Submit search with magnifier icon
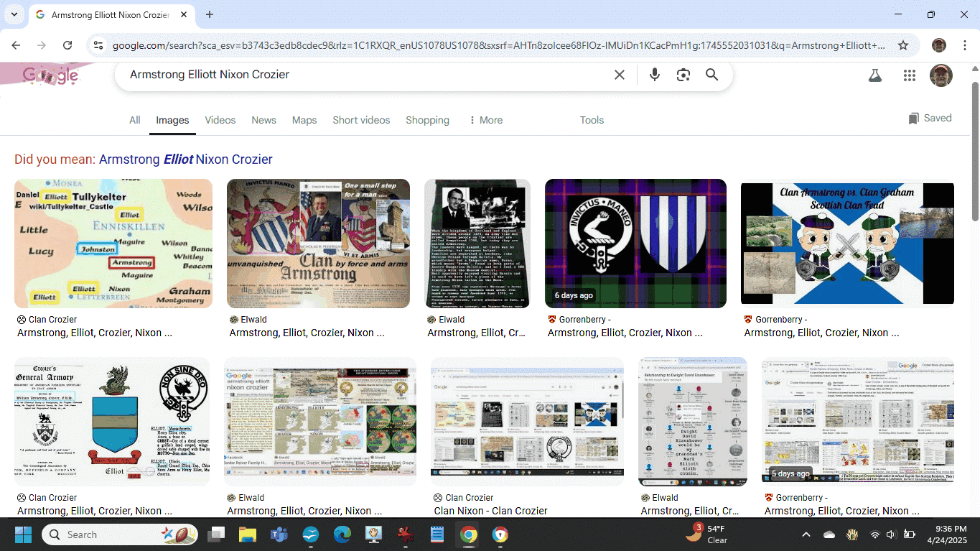 tap(711, 75)
